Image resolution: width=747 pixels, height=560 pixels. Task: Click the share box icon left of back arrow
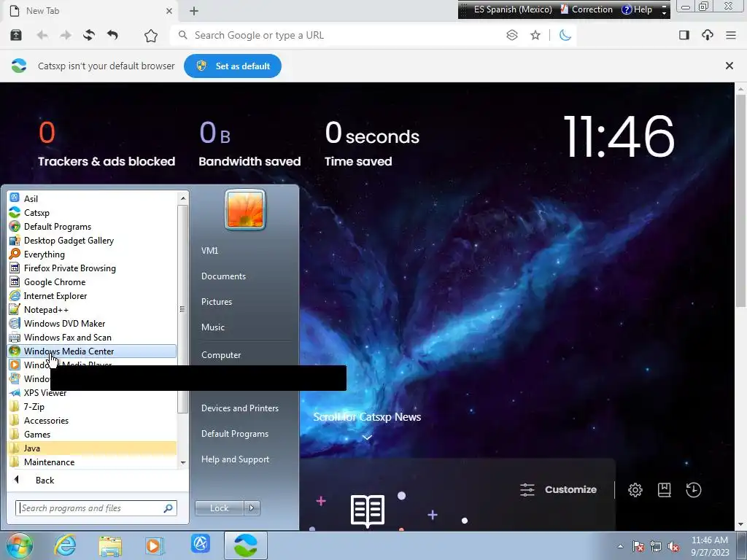[x=16, y=35]
